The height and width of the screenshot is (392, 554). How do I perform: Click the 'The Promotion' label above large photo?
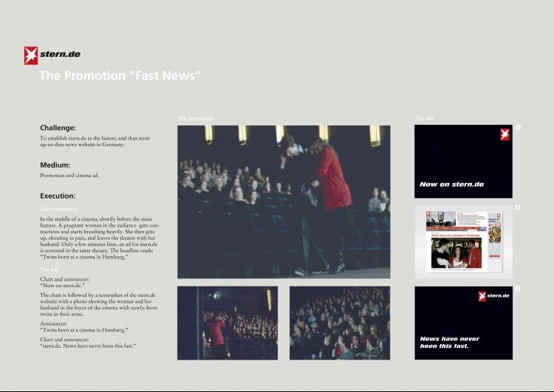[x=196, y=119]
